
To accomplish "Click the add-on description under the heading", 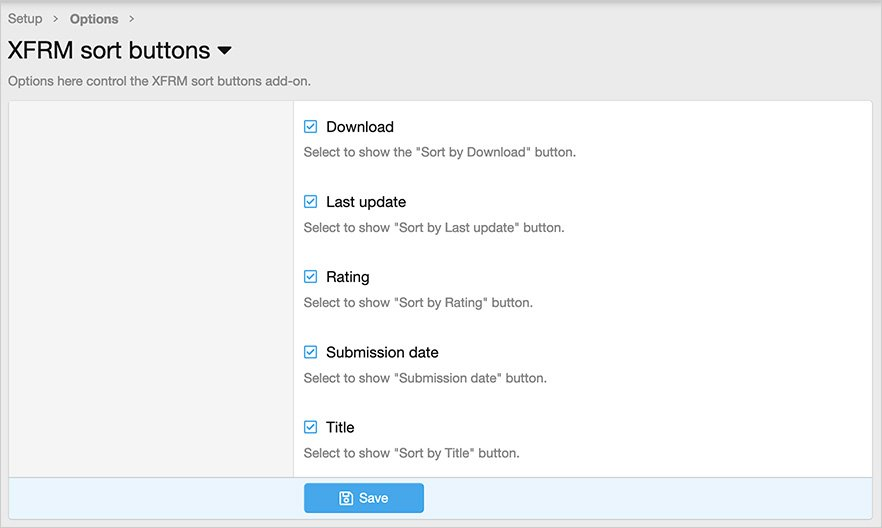I will (166, 81).
